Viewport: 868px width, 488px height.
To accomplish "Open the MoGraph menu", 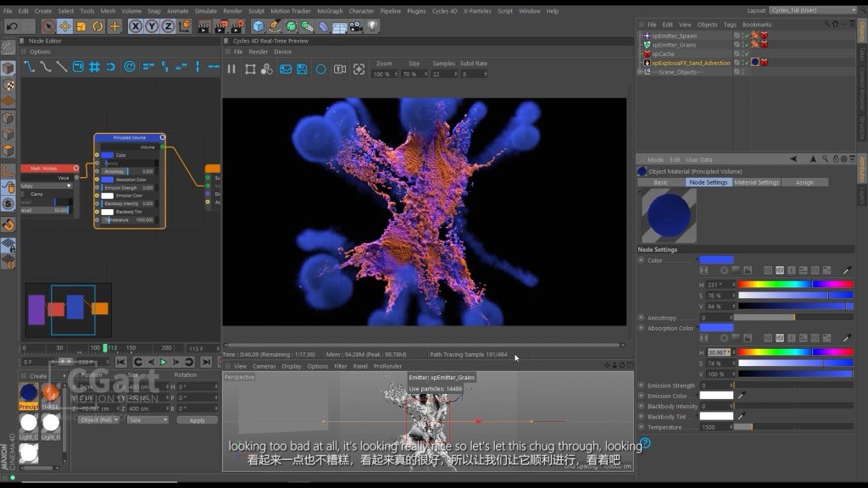I will pos(330,11).
